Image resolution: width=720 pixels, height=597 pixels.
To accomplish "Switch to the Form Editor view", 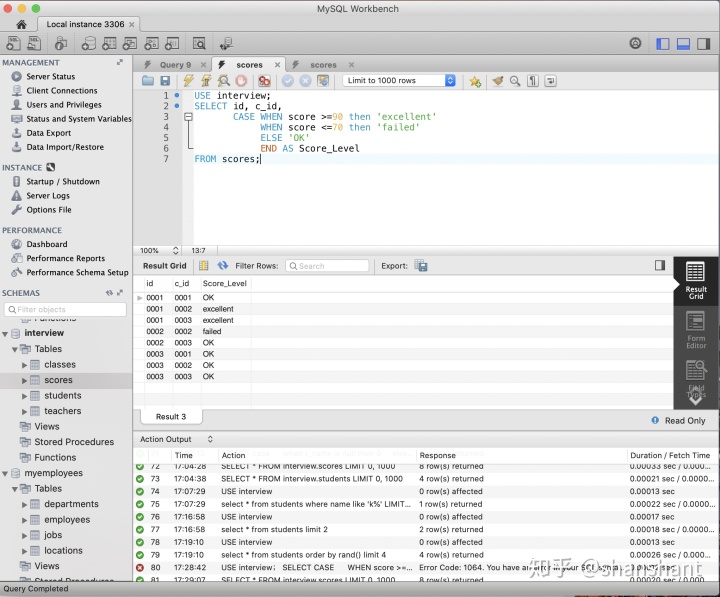I will [696, 330].
